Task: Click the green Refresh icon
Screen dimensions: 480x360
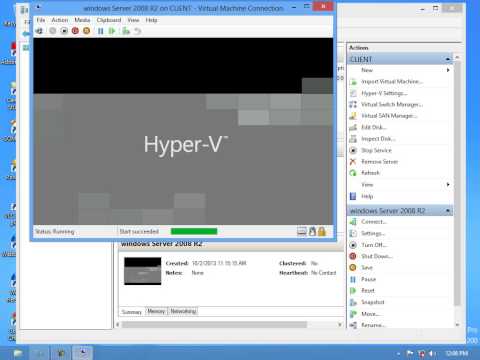Action: click(x=353, y=173)
